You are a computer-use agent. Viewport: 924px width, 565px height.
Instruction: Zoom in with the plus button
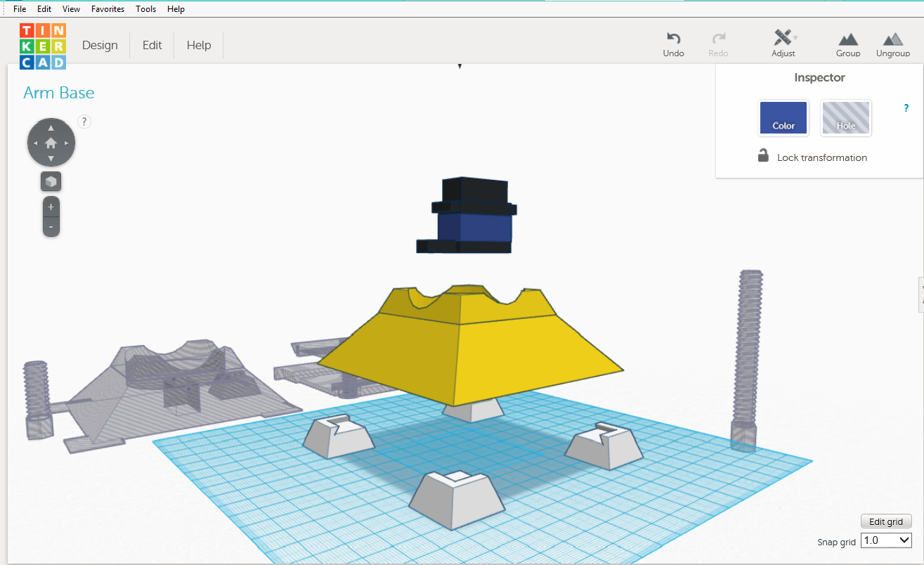click(x=51, y=207)
